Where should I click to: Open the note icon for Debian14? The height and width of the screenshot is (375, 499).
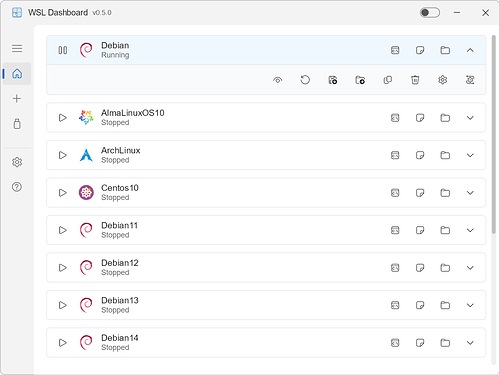420,343
